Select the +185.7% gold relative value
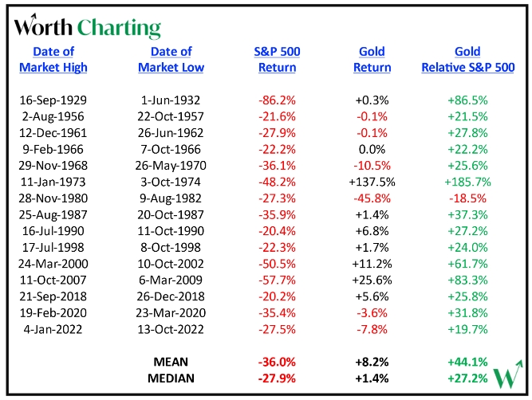Viewport: 532px width, 400px height. [468, 182]
